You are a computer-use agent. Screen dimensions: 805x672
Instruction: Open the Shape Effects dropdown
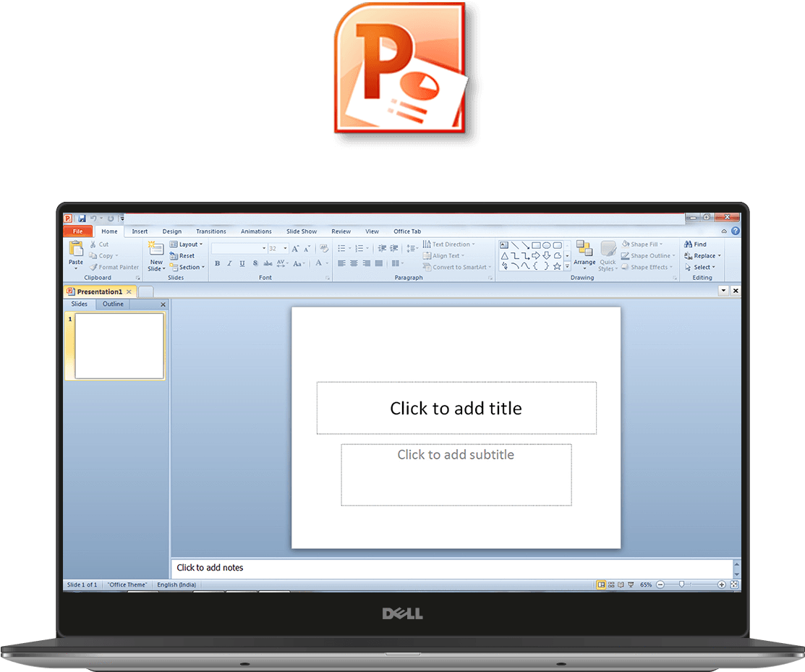[647, 267]
